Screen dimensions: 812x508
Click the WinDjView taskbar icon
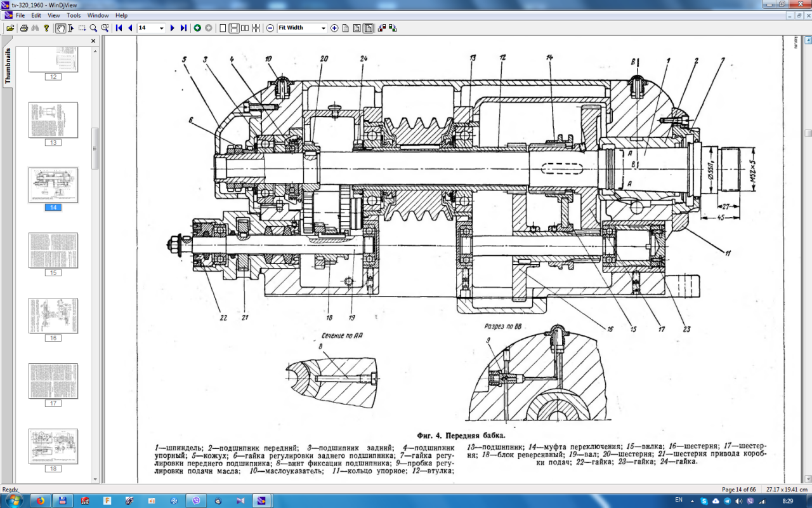click(262, 500)
